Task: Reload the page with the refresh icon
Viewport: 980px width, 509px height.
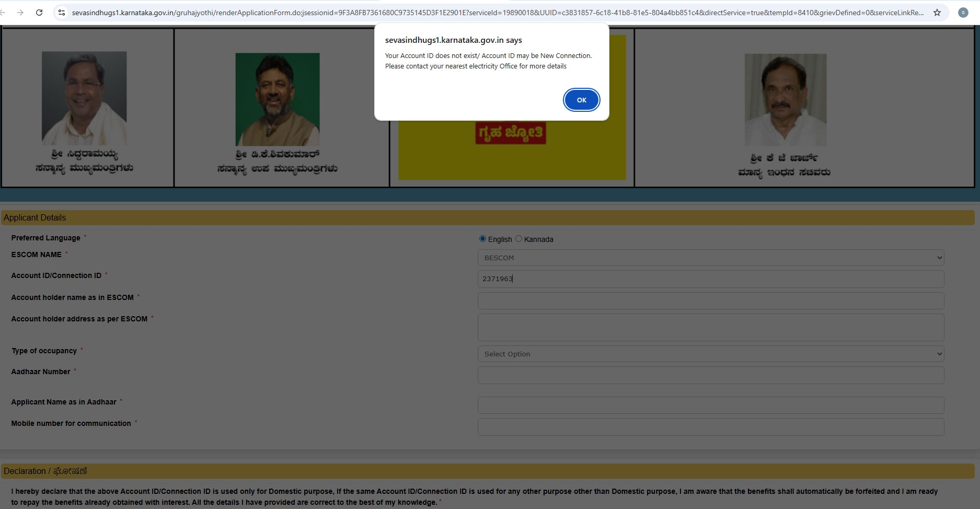Action: [39, 13]
